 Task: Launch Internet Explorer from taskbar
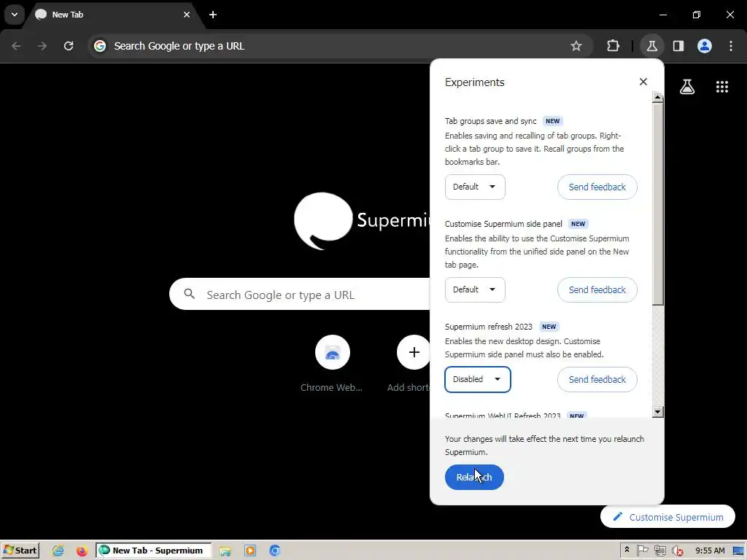(58, 551)
